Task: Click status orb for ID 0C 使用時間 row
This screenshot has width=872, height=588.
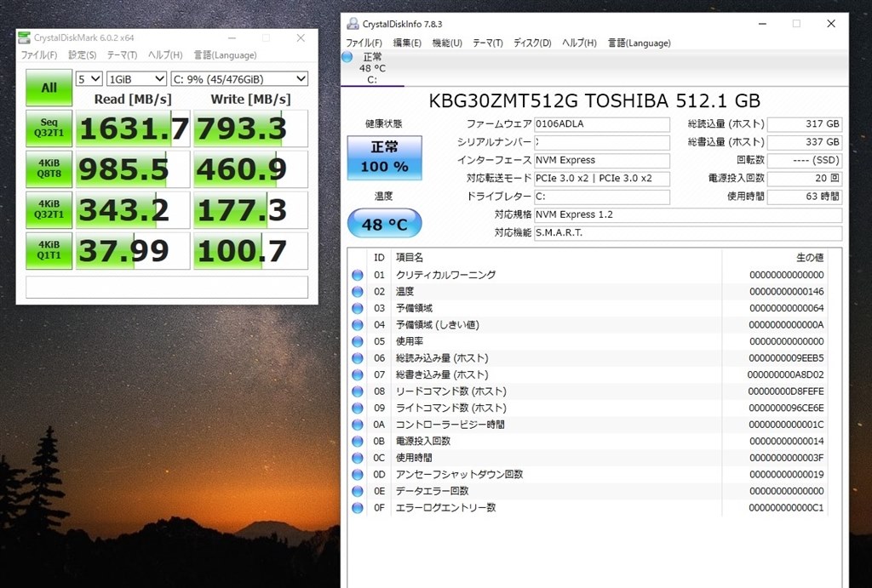Action: (357, 458)
